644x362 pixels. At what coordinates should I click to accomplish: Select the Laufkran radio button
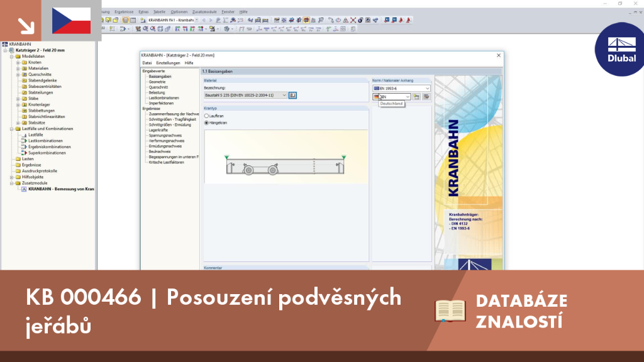tap(206, 116)
